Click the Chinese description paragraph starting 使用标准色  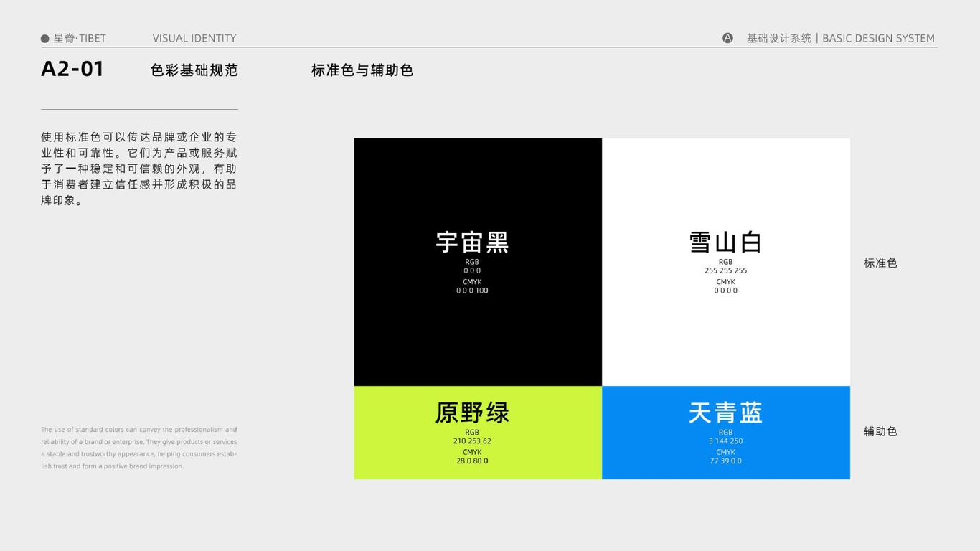coord(139,169)
